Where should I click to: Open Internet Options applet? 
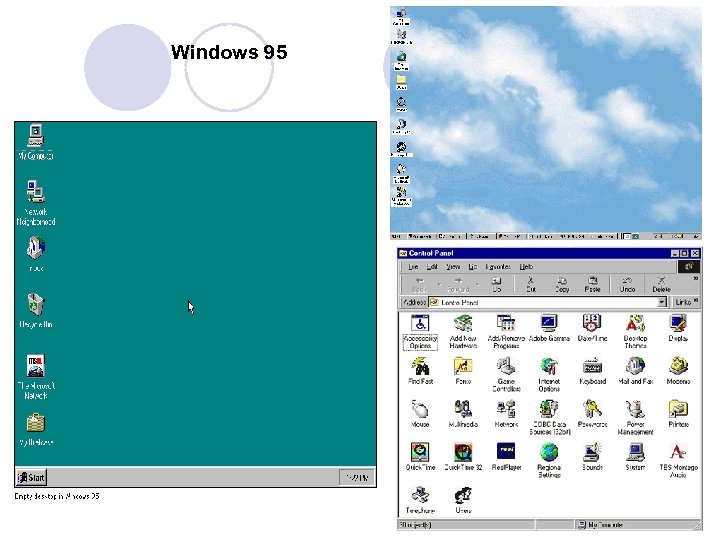549,374
